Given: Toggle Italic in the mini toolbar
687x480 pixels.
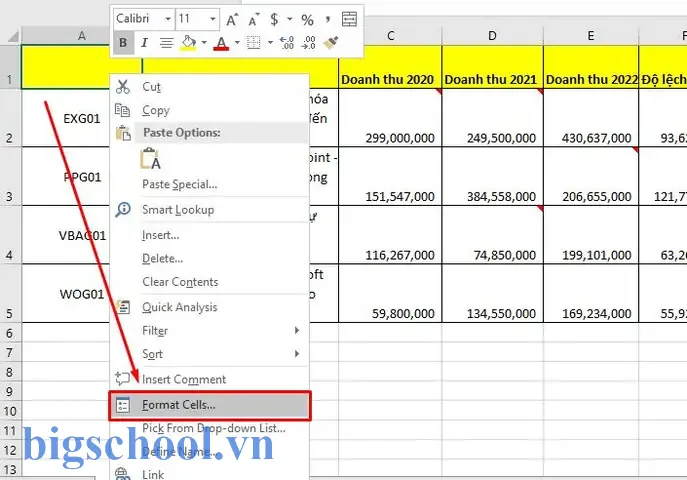Looking at the screenshot, I should pyautogui.click(x=144, y=42).
